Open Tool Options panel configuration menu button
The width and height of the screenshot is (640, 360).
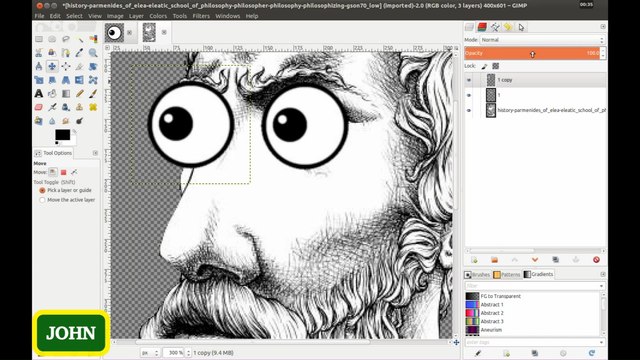pos(95,153)
